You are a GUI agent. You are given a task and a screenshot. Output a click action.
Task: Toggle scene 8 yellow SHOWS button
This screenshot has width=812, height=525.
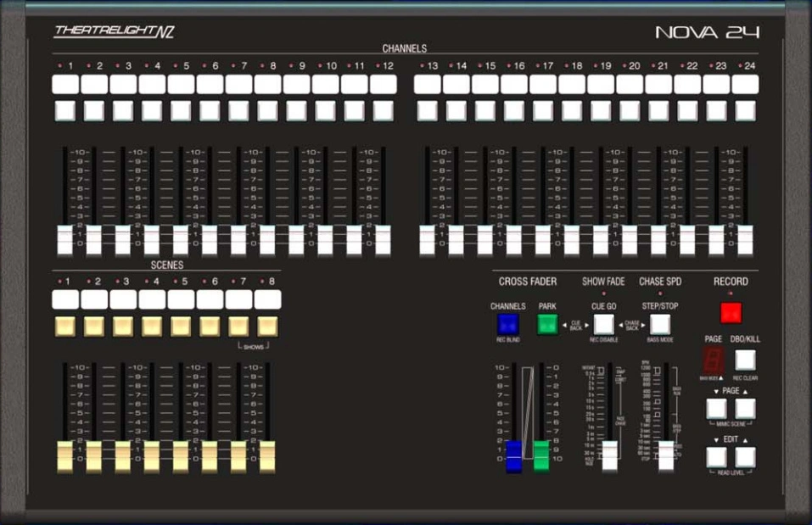click(268, 326)
